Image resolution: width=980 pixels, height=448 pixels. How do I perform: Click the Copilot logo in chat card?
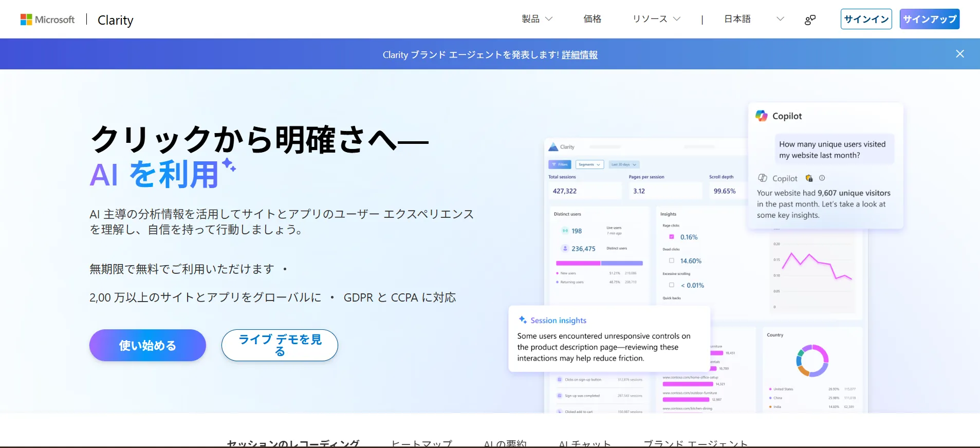click(762, 116)
